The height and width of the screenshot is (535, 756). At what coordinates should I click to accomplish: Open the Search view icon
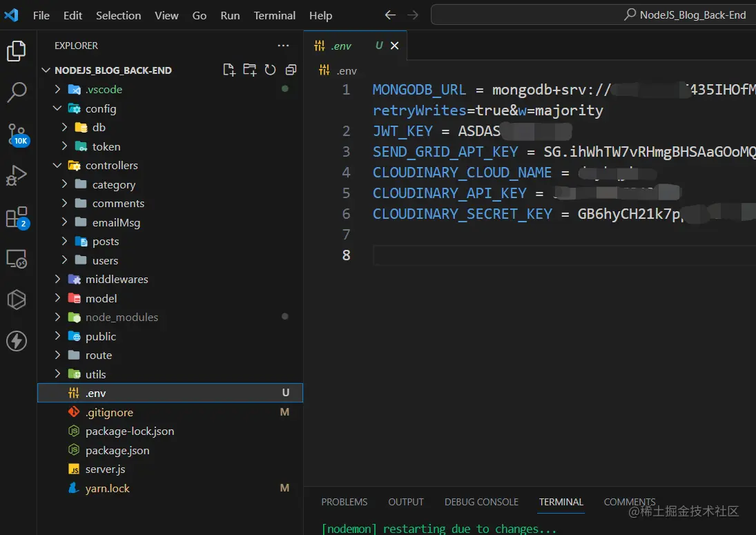[17, 91]
